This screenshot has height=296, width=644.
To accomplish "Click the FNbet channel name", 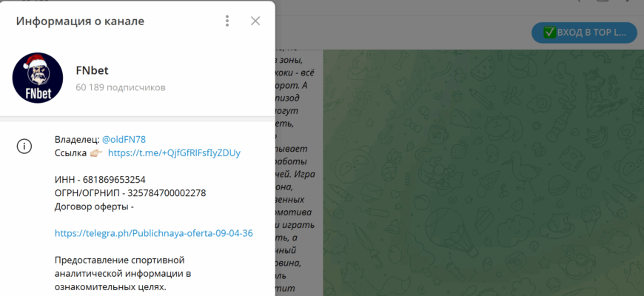I will (93, 71).
